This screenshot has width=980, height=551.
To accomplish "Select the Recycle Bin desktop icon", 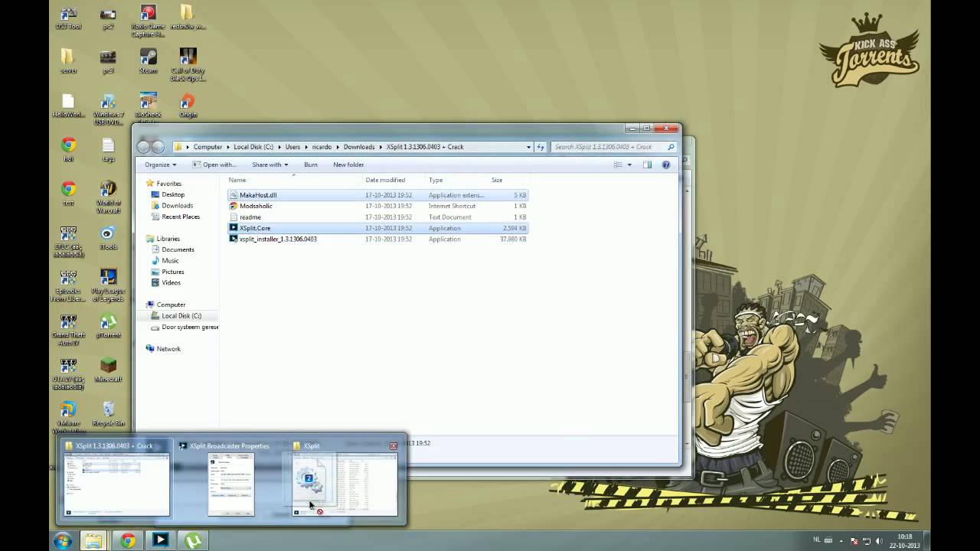I will 108,414.
